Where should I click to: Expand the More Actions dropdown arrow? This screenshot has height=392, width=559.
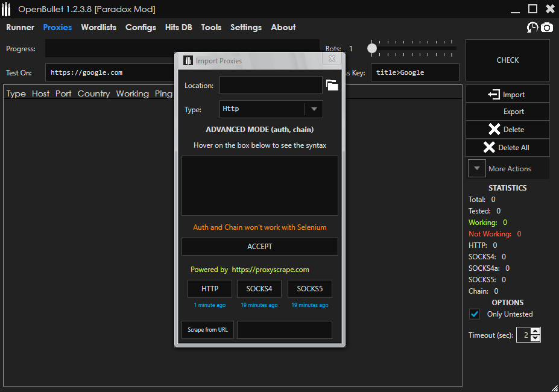click(476, 168)
